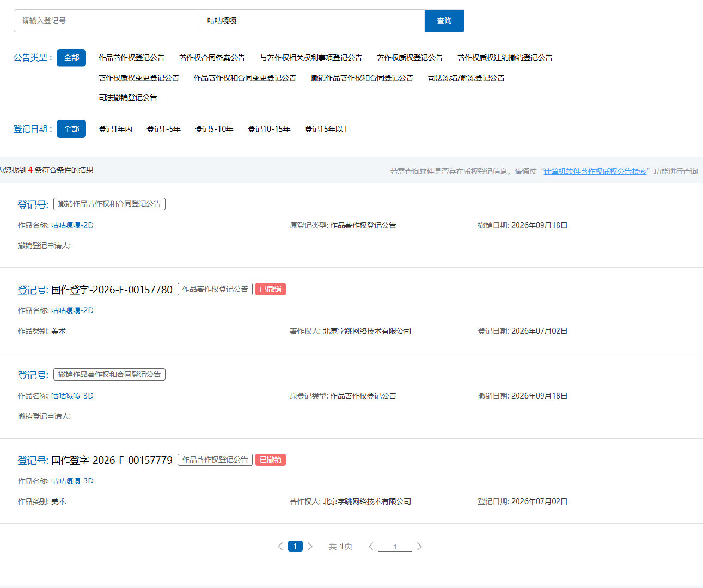Image resolution: width=703 pixels, height=588 pixels.
Task: Filter by 著作权质权变更登记公告
Action: (x=139, y=78)
